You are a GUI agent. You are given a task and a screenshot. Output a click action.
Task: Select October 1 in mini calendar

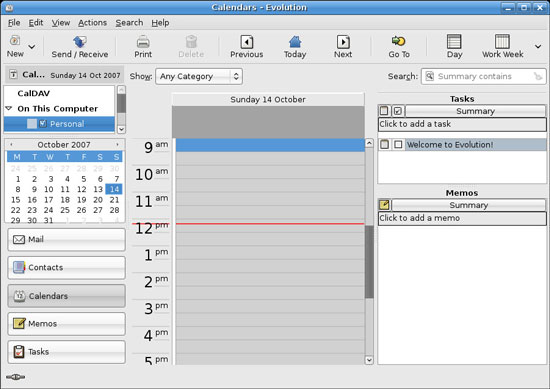(18, 179)
